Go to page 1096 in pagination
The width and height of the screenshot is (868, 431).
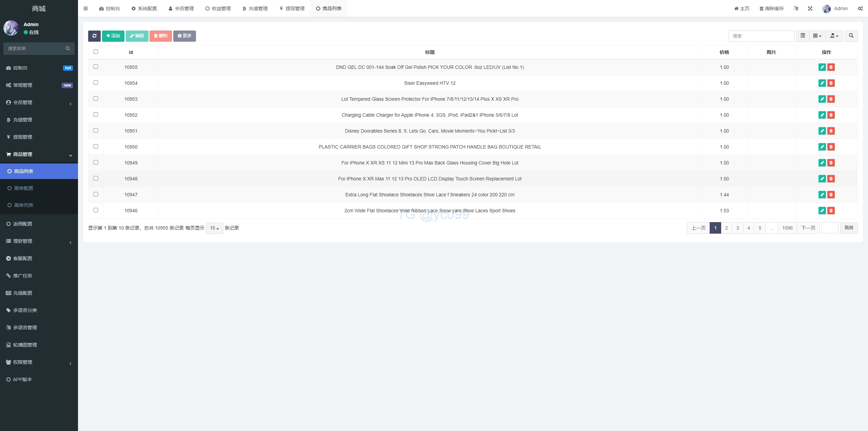787,228
